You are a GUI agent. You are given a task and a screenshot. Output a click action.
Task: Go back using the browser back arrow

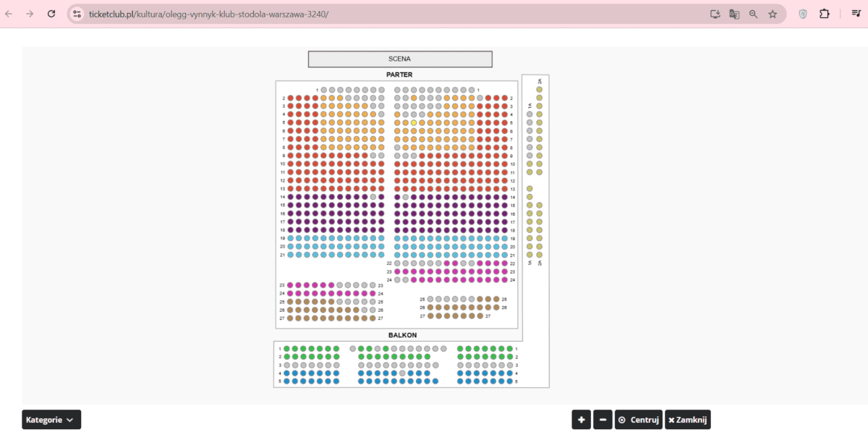[9, 14]
